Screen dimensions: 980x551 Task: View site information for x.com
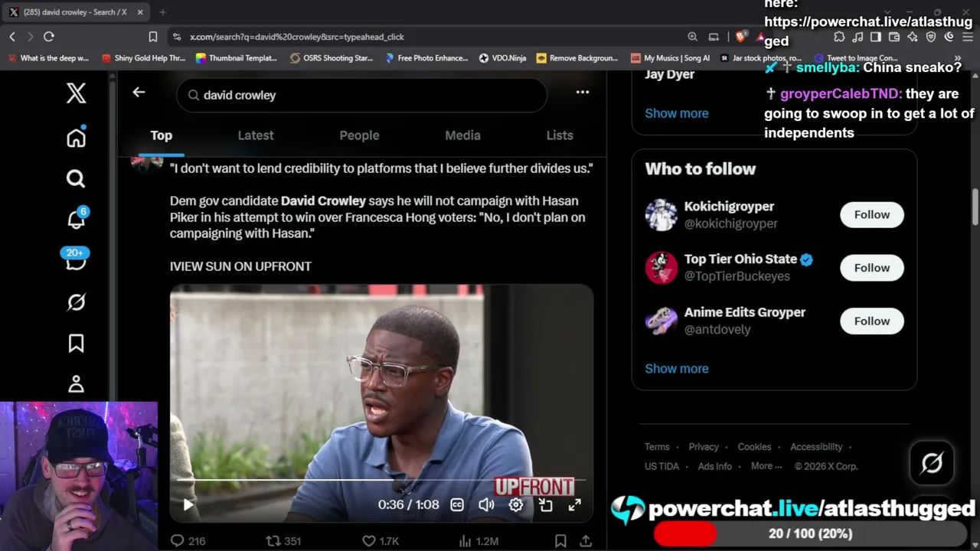(x=178, y=37)
